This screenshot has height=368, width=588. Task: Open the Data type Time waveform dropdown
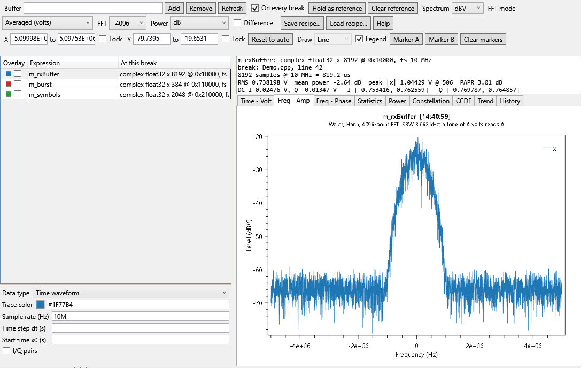[x=131, y=293]
